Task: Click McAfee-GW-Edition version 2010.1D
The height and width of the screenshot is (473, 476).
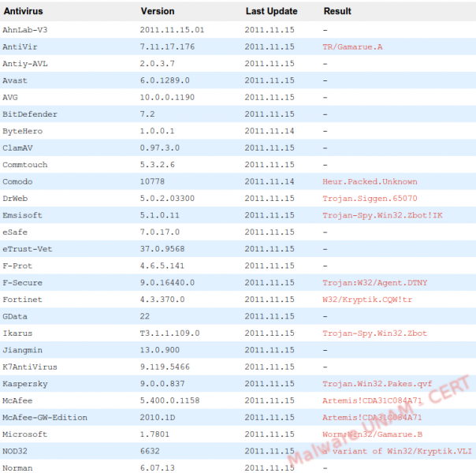Action: [158, 418]
